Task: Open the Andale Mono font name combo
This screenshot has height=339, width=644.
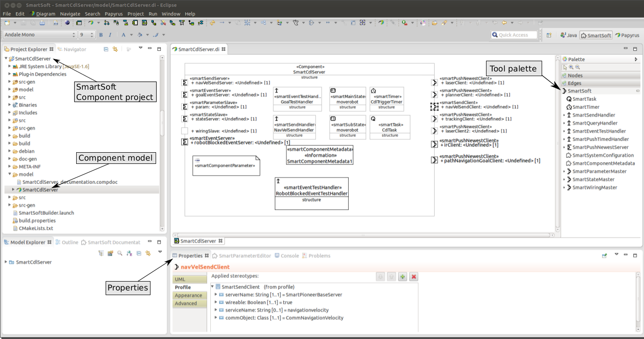Action: point(40,35)
